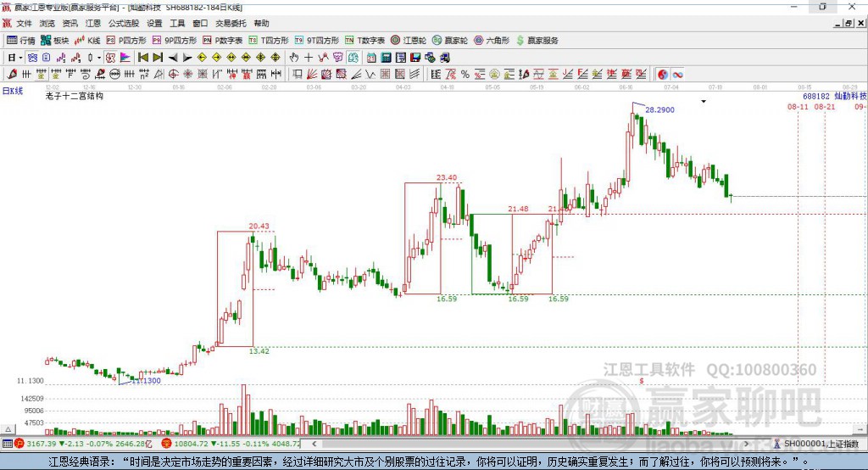This screenshot has height=470, width=868.
Task: Select the red fan lines tool icon
Action: pos(312,75)
